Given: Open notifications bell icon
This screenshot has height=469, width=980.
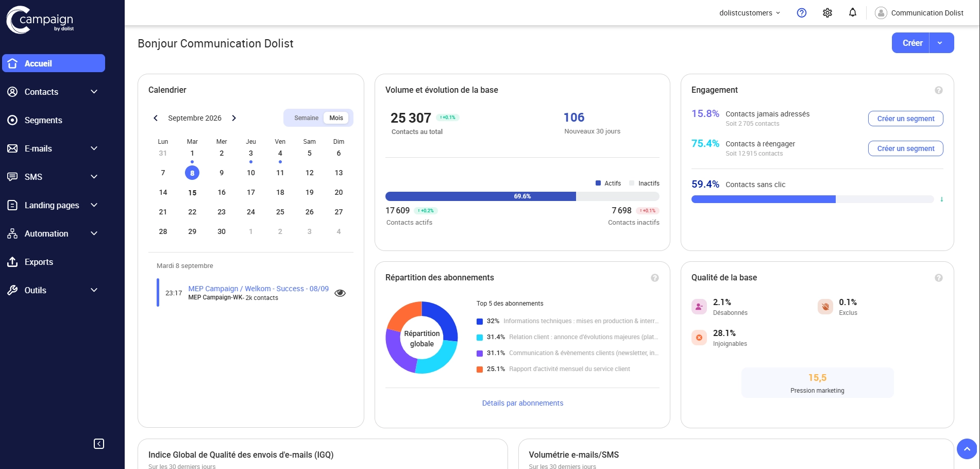Looking at the screenshot, I should tap(853, 12).
